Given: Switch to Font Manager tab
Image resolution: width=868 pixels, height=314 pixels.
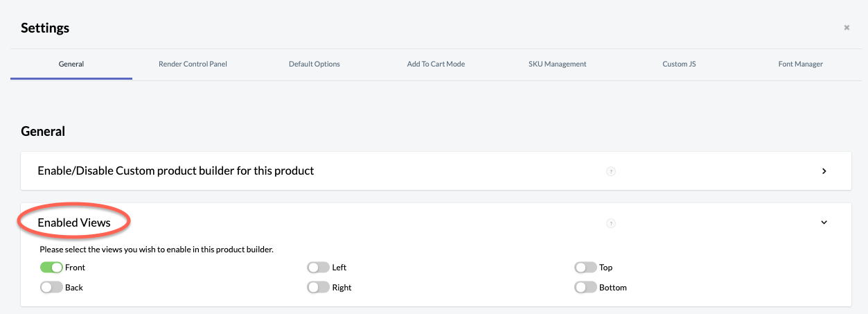Looking at the screenshot, I should [x=801, y=64].
